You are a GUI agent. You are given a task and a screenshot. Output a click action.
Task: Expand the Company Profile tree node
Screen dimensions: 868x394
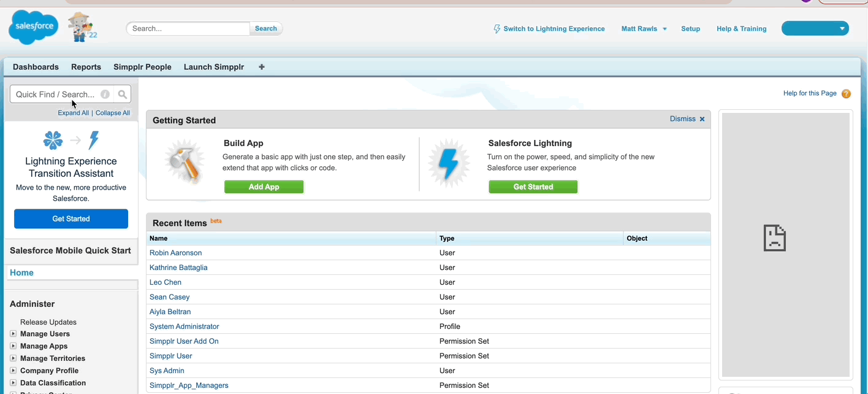pyautogui.click(x=13, y=371)
